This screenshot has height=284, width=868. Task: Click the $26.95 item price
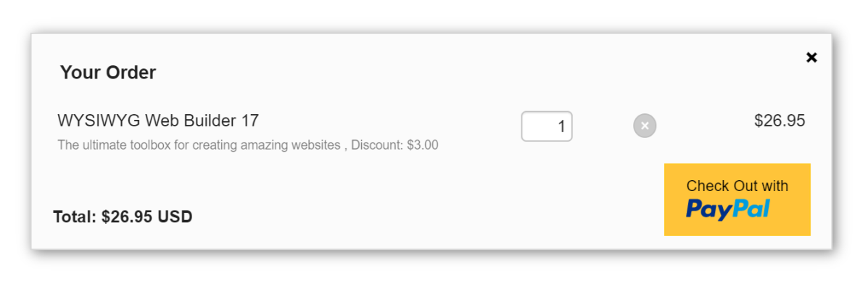point(780,121)
